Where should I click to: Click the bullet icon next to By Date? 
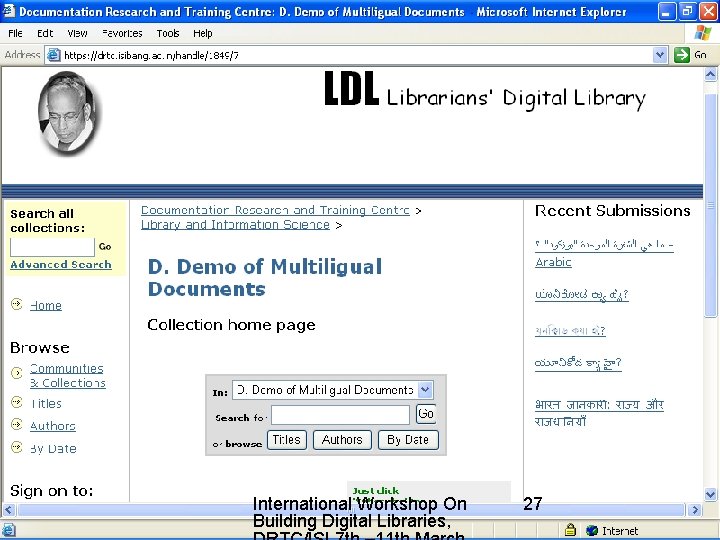click(17, 447)
